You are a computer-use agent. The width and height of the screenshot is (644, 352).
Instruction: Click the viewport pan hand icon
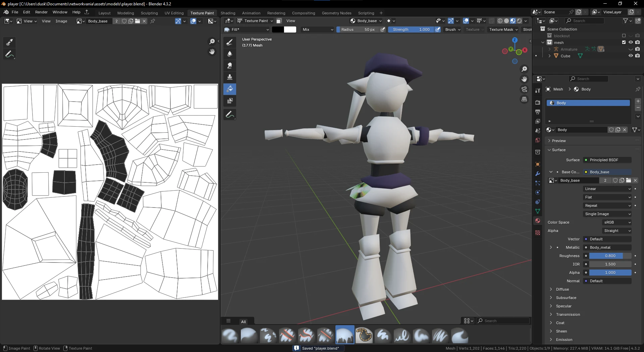[x=524, y=79]
